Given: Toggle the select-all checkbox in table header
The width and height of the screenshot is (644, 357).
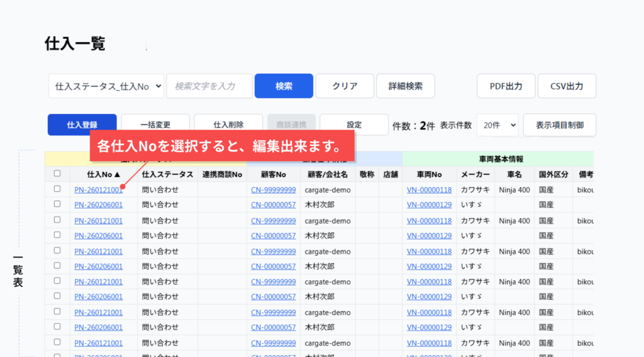Looking at the screenshot, I should pos(57,174).
